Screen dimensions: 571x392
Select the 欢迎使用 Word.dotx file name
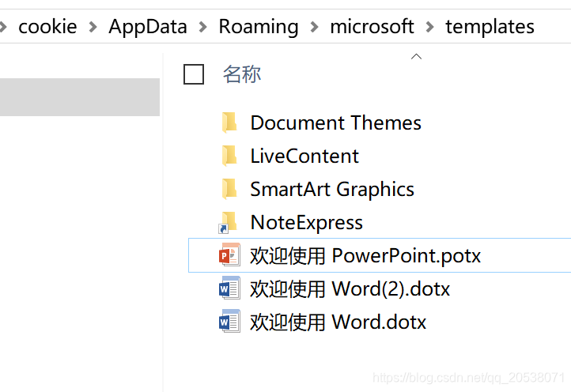[x=338, y=322]
